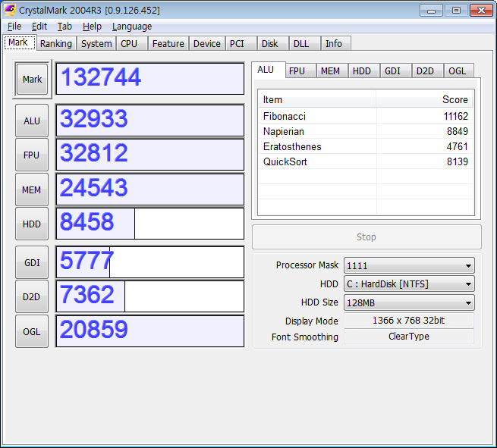
Task: Open the Language menu
Action: pyautogui.click(x=132, y=27)
